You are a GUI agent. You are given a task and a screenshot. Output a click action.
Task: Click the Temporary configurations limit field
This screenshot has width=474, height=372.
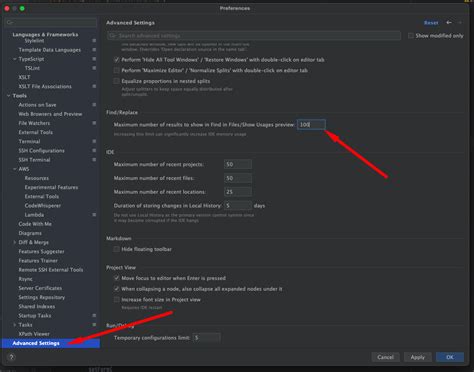(206, 338)
